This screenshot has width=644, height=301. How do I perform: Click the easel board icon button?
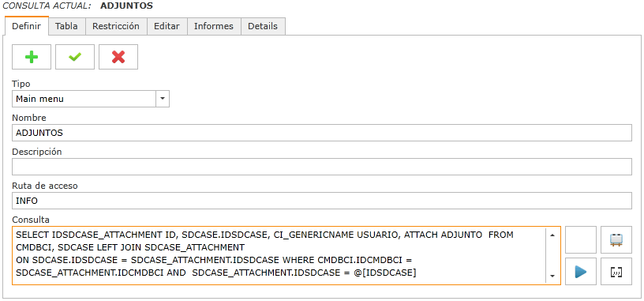(616, 239)
